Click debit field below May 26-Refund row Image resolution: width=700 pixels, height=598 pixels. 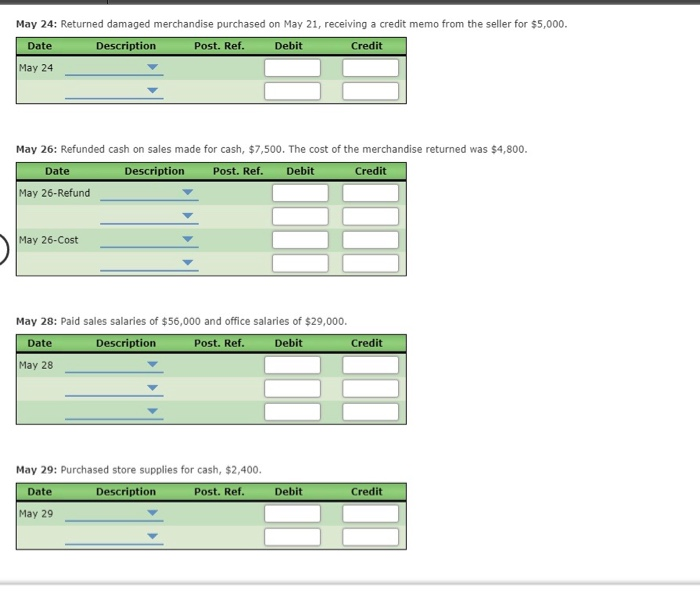click(300, 216)
